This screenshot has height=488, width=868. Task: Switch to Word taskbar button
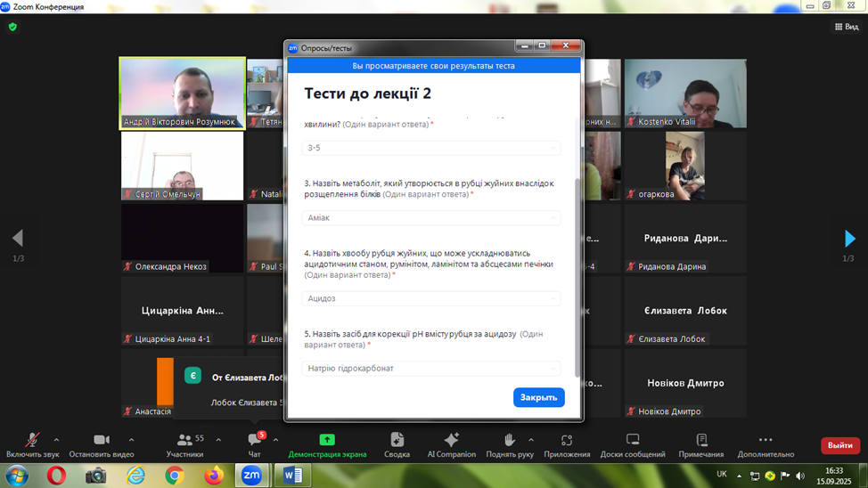pyautogui.click(x=292, y=476)
